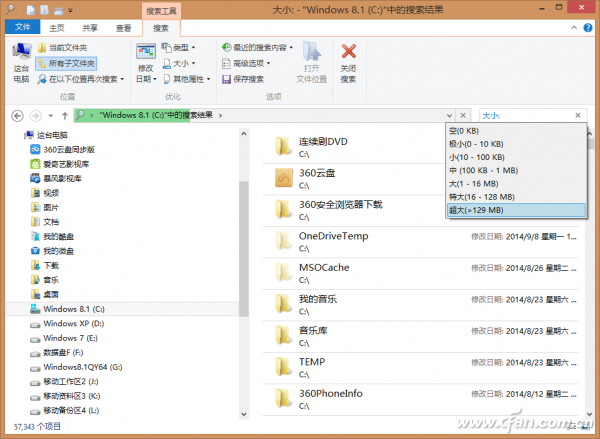Select the MSOCache folder result
Viewport: 600px width, 439px height.
point(420,273)
